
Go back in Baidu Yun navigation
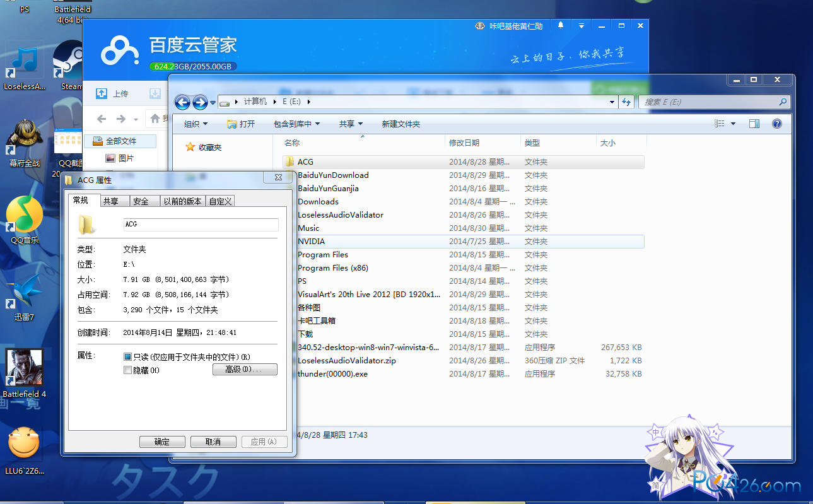click(102, 119)
